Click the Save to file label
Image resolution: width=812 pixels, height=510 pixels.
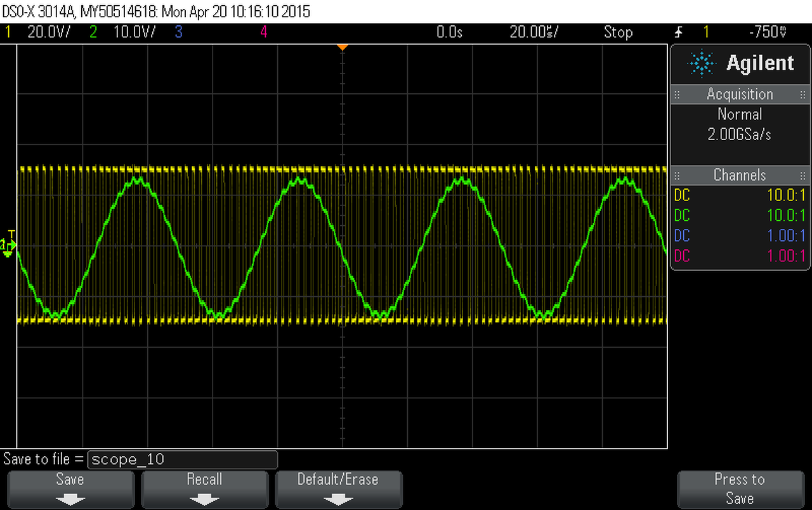44,459
